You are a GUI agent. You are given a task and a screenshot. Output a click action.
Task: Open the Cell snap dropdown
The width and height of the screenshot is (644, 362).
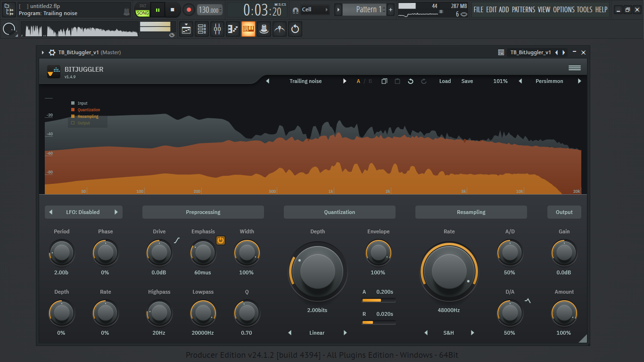tap(315, 9)
